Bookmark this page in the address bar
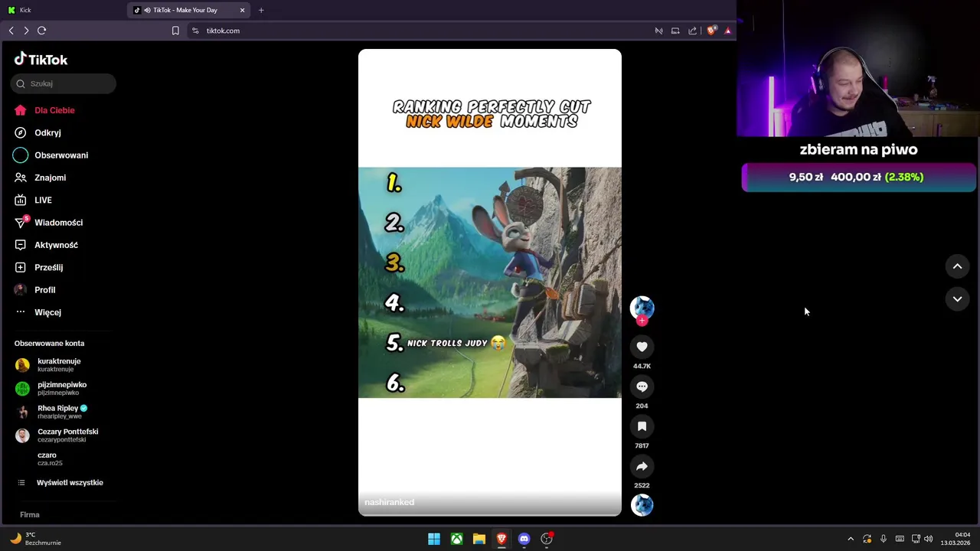 175,31
